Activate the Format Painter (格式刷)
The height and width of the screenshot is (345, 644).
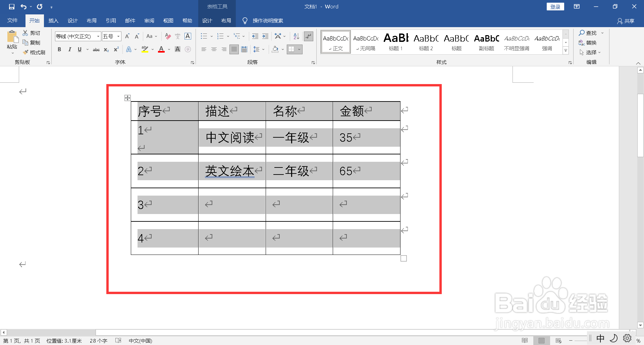pos(34,52)
